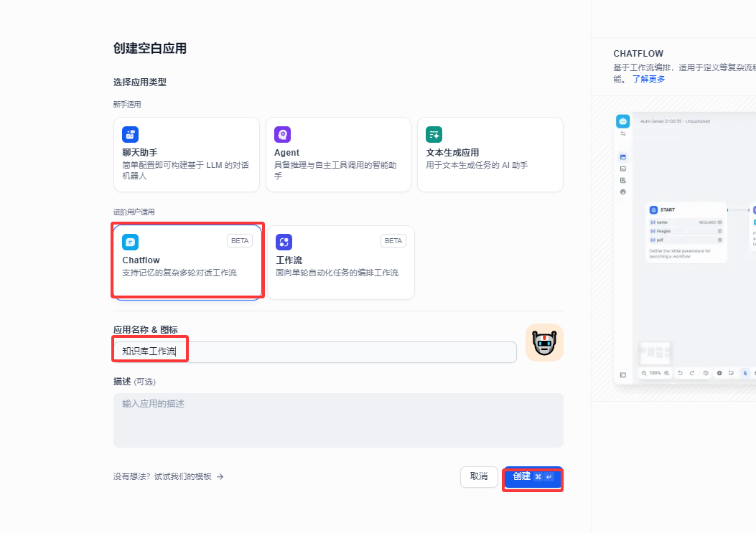Screen dimensions: 756x533
Task: Click the purple 工作流 card icon
Action: pos(284,242)
